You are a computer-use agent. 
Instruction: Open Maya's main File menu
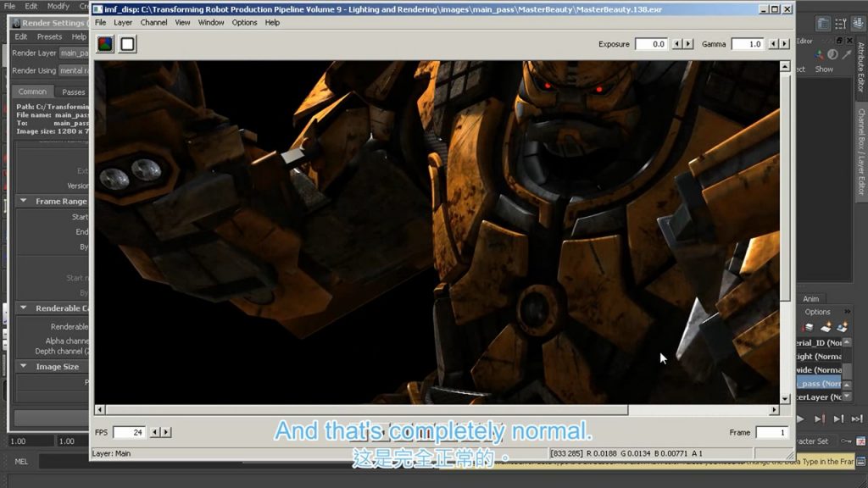9,6
